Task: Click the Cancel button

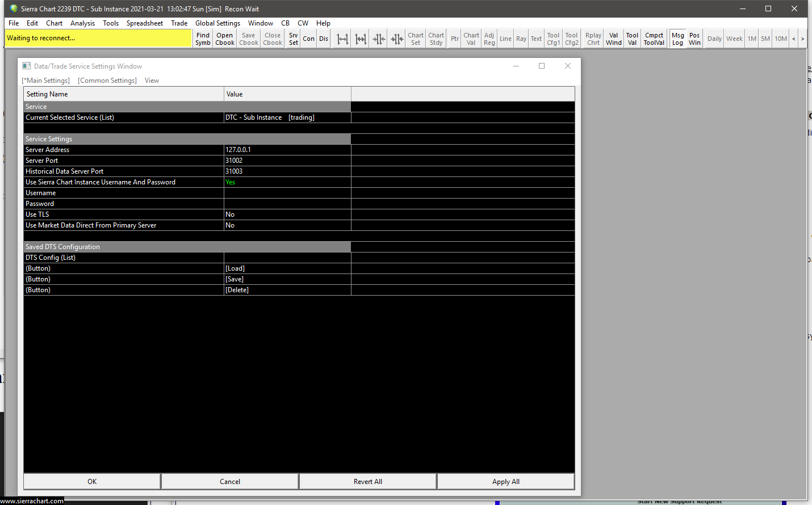Action: point(230,482)
